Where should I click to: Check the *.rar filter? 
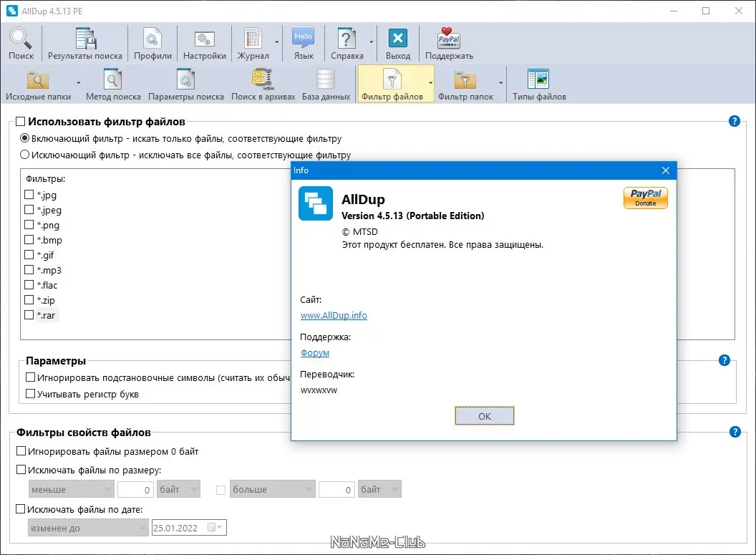[29, 314]
